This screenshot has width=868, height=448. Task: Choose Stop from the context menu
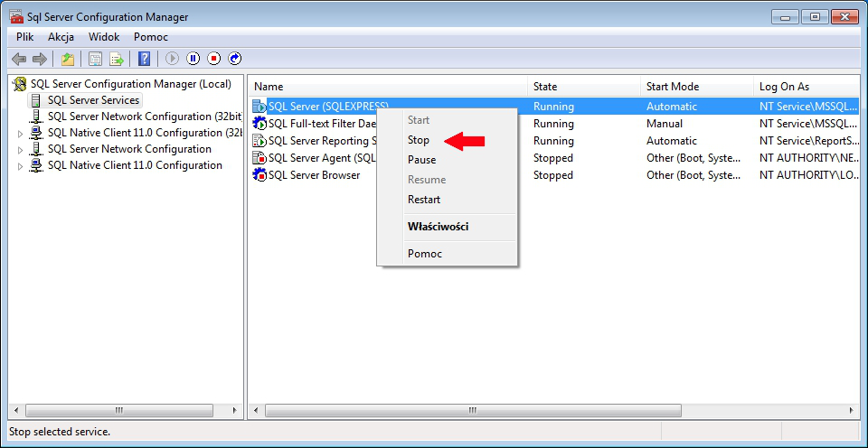pyautogui.click(x=418, y=140)
